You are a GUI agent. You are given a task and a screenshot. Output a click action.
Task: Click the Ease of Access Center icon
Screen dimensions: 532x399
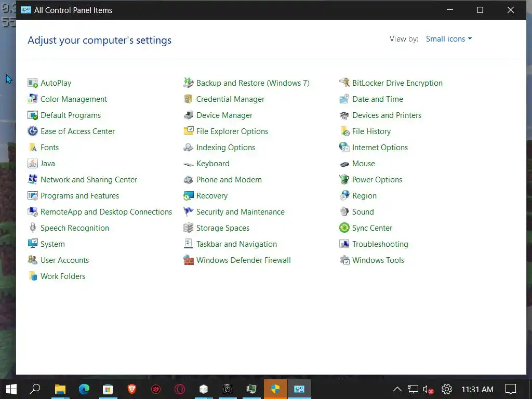point(33,131)
